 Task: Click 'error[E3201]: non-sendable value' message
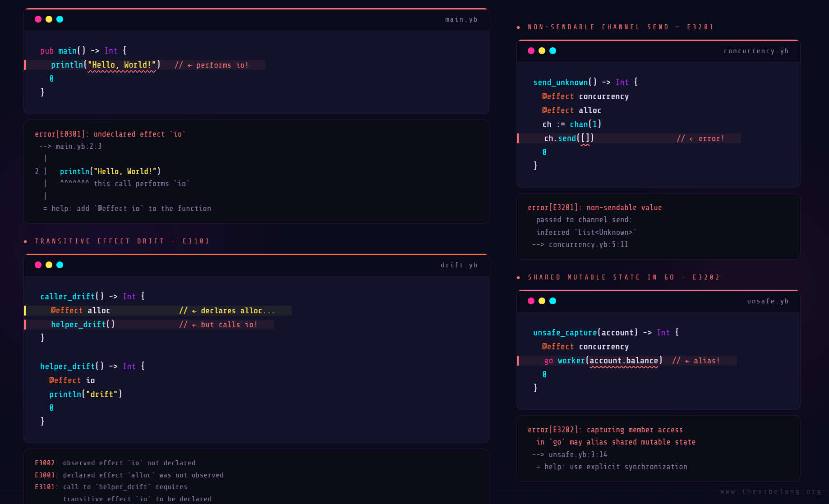[595, 207]
